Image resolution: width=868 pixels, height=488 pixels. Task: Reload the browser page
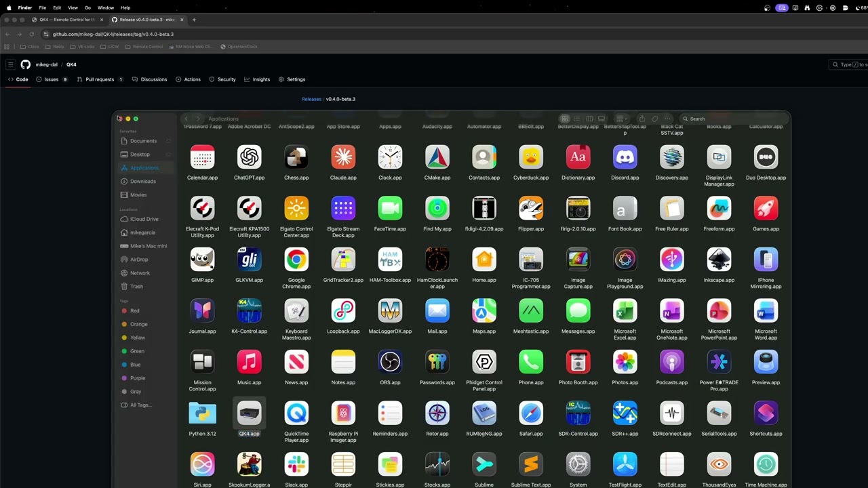click(x=31, y=34)
